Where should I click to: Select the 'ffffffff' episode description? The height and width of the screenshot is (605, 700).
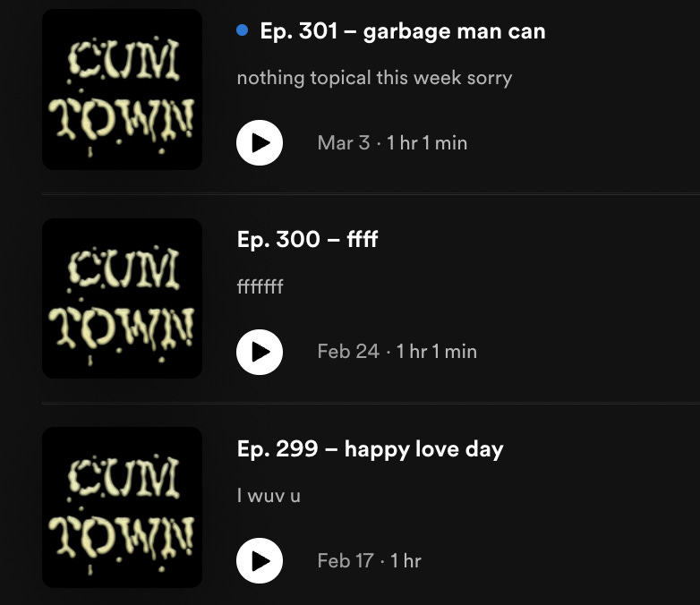click(x=260, y=286)
